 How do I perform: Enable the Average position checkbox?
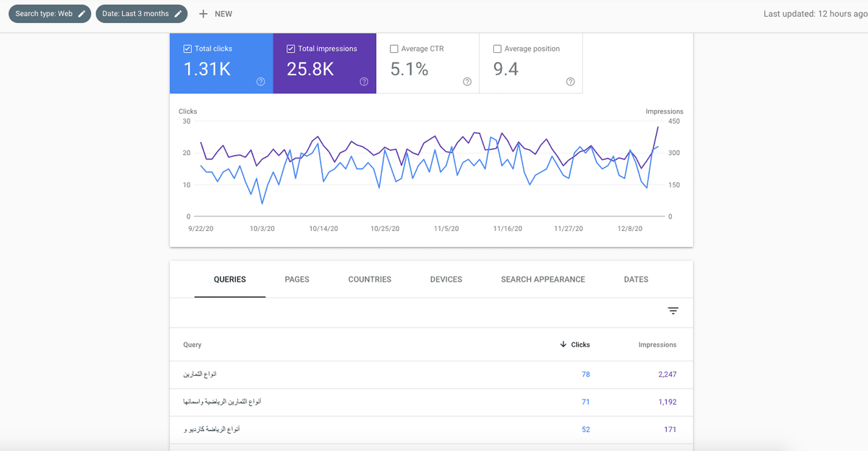497,49
